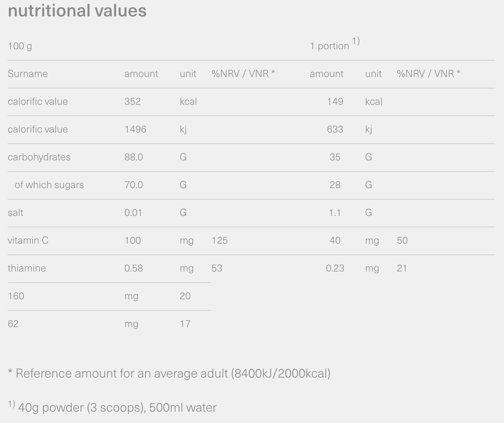Image resolution: width=504 pixels, height=423 pixels.
Task: Click the '160' value in the unlabeled row
Action: (x=16, y=296)
